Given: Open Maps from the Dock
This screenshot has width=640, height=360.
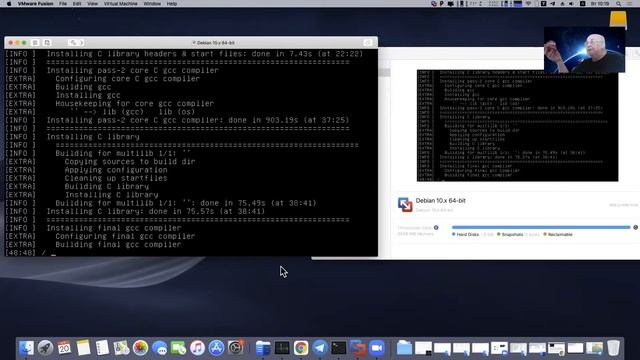Looking at the screenshot, I should coord(121,348).
